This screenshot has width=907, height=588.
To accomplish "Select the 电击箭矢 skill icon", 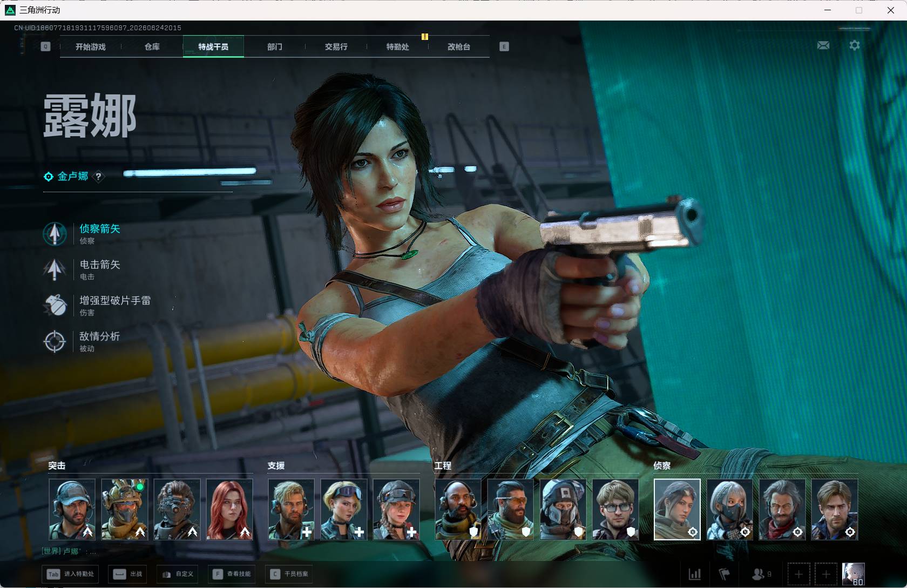I will pos(55,269).
